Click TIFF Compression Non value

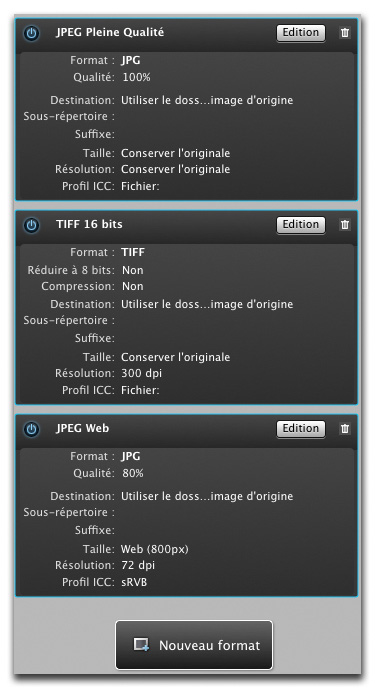(x=132, y=287)
